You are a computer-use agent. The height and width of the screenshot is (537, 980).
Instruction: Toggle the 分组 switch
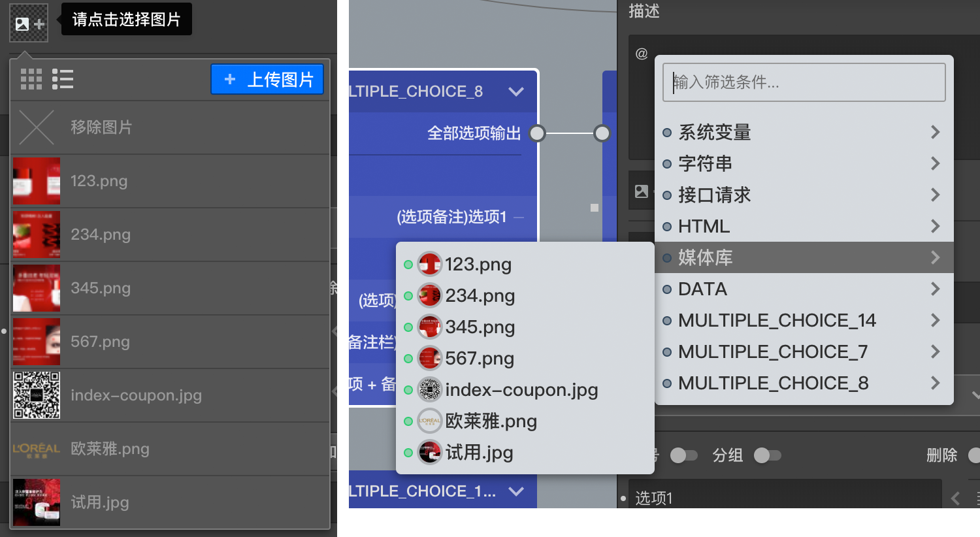tap(768, 455)
